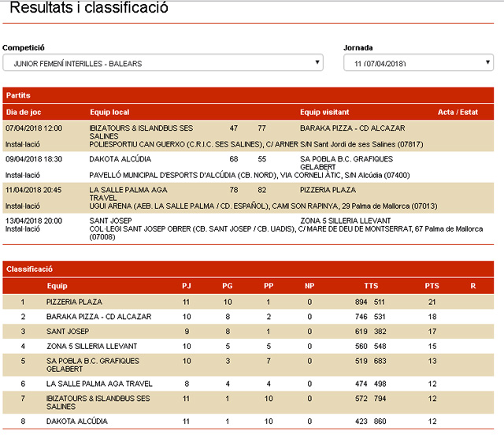Click the Acta / Estat column header
This screenshot has width=504, height=438.
[x=458, y=112]
